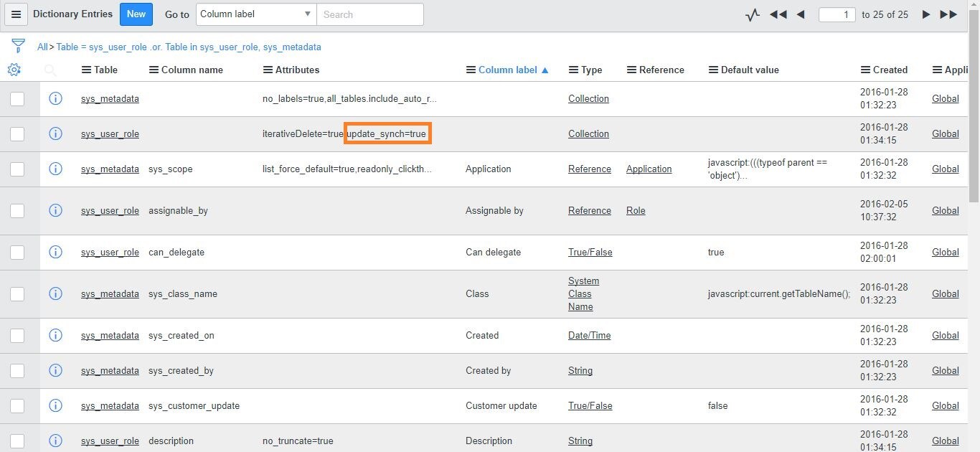This screenshot has height=452, width=980.
Task: Preview sys_scope record info icon
Action: click(x=55, y=169)
